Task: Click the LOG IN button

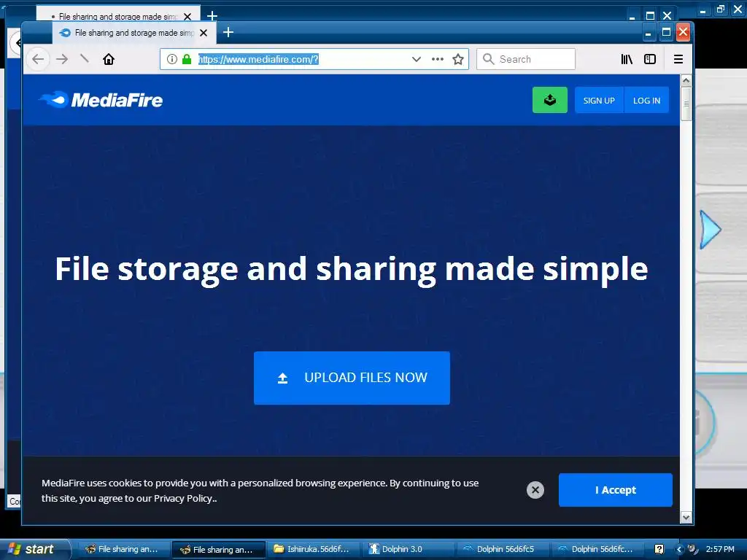Action: 646,101
